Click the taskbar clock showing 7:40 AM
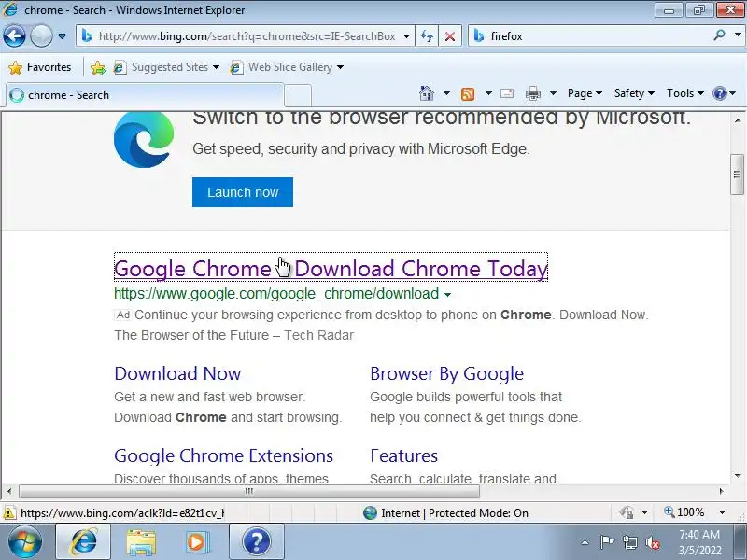The width and height of the screenshot is (747, 560). 699,542
